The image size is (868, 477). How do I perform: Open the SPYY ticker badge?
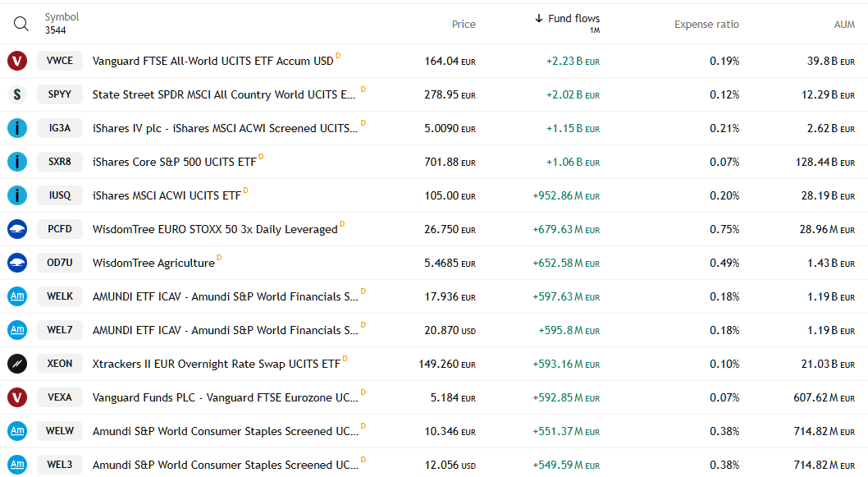tap(60, 94)
